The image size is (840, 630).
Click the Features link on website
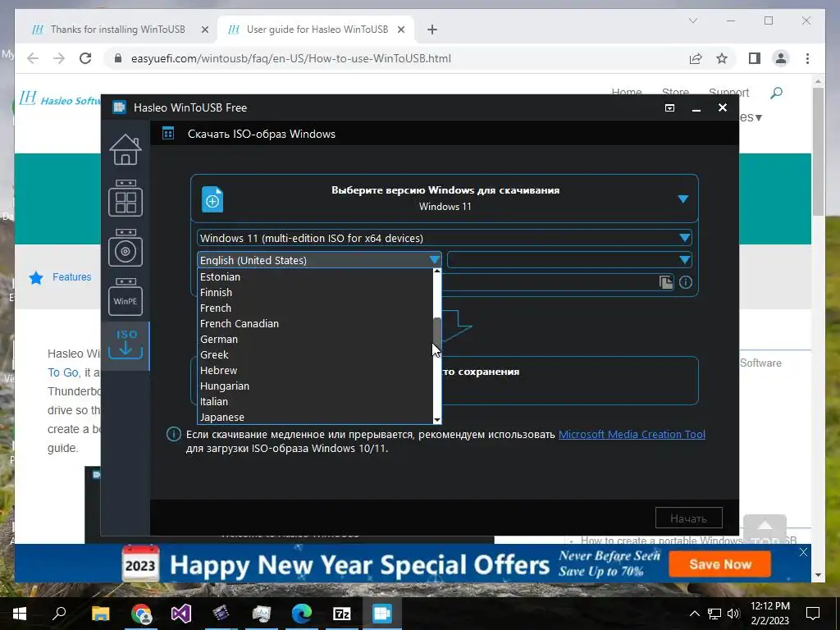(72, 277)
